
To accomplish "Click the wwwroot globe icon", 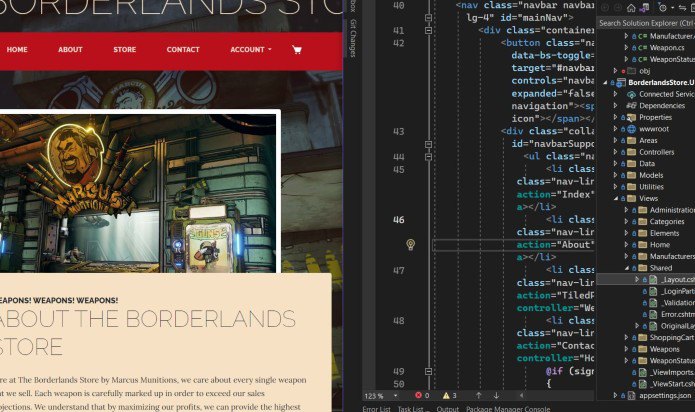I will [631, 129].
